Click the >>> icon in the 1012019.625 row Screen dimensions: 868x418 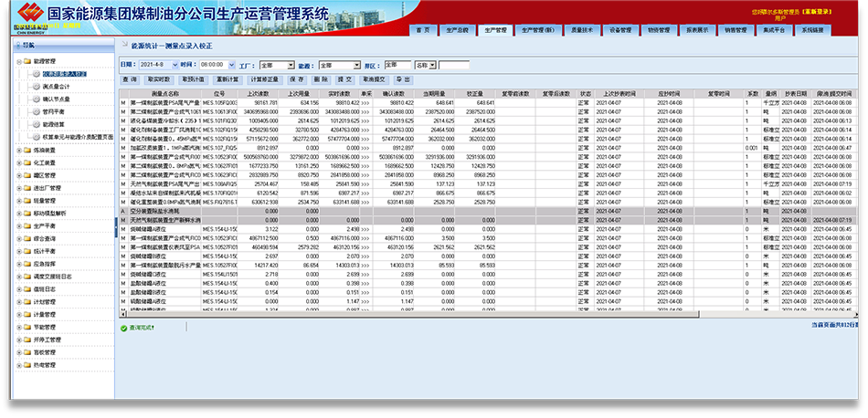(365, 120)
